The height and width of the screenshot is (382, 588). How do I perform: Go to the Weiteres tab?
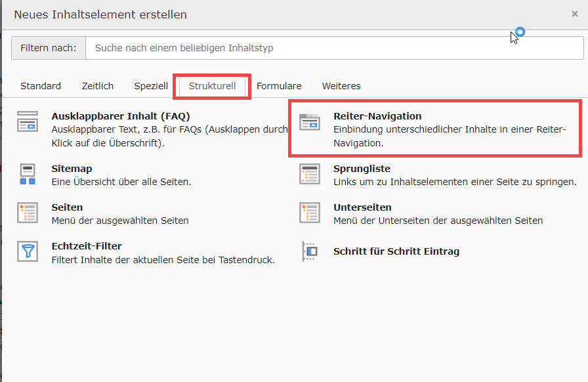click(x=341, y=86)
